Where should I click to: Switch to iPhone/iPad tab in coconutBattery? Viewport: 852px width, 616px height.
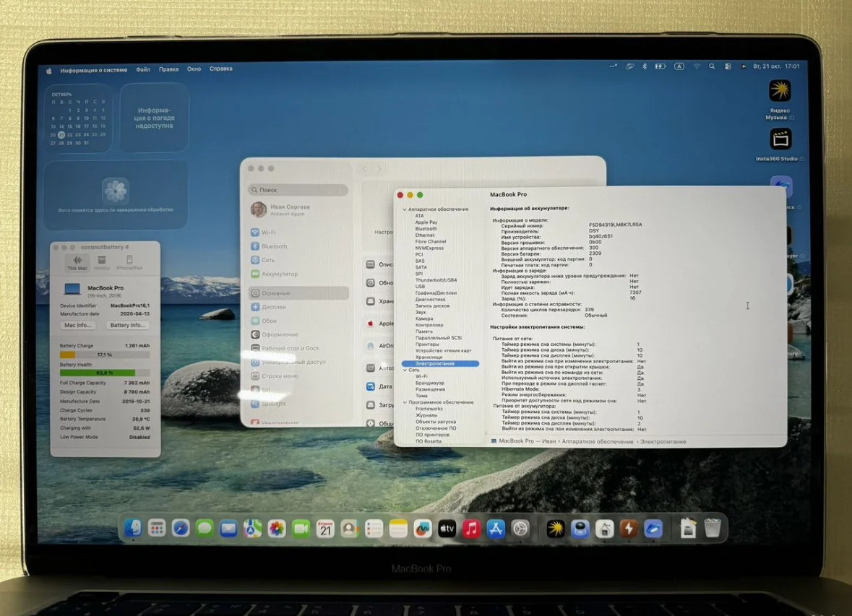(x=129, y=263)
